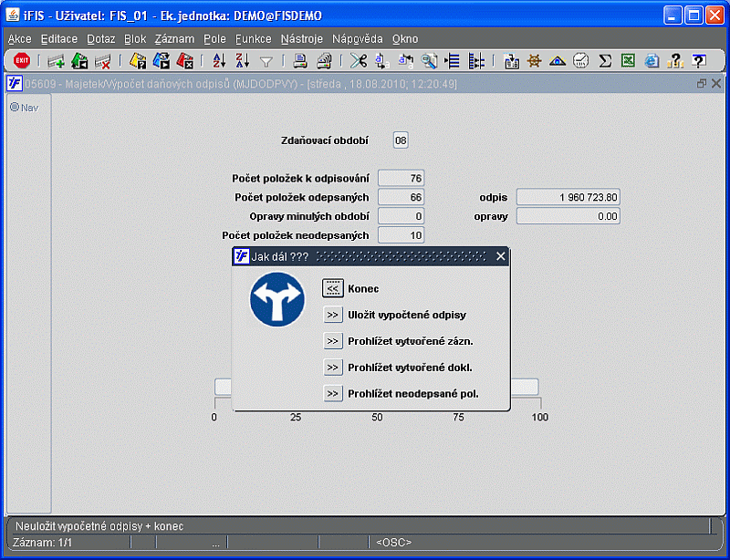This screenshot has width=730, height=560.
Task: Click the sort ascending A-Z icon
Action: (x=219, y=60)
